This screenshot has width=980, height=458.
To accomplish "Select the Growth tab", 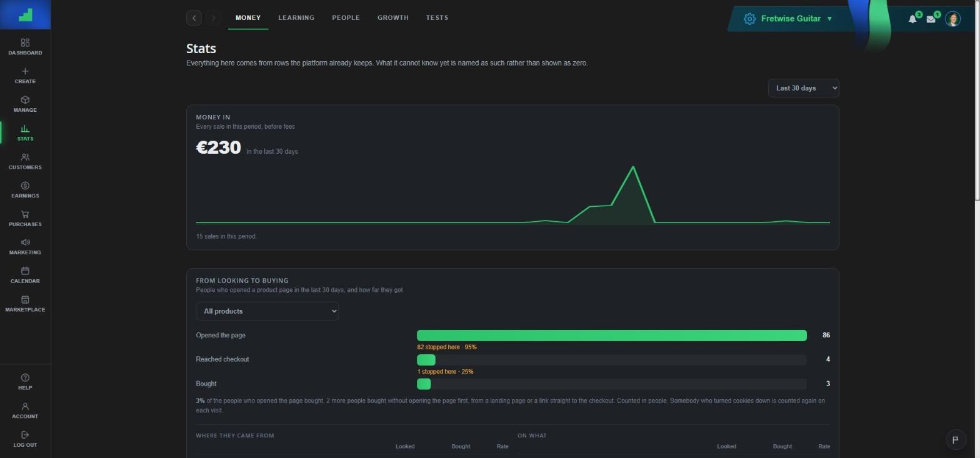I will tap(393, 18).
